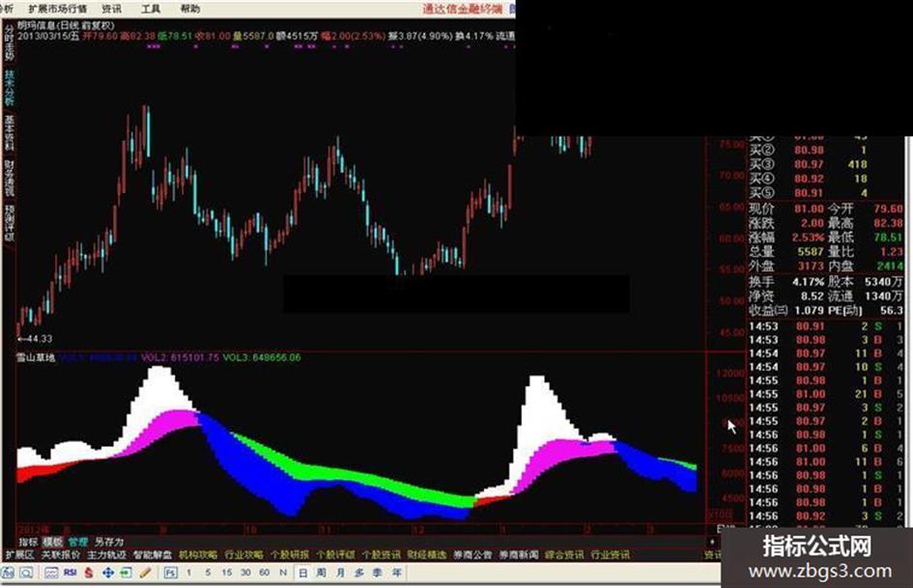This screenshot has width=913, height=588.
Task: Select the 5-minute period button
Action: (x=208, y=573)
